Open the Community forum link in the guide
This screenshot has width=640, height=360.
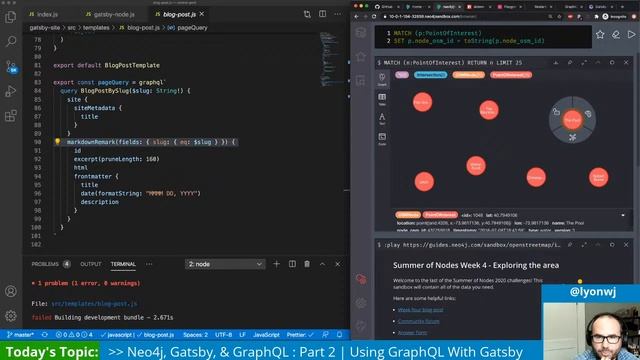tap(418, 321)
